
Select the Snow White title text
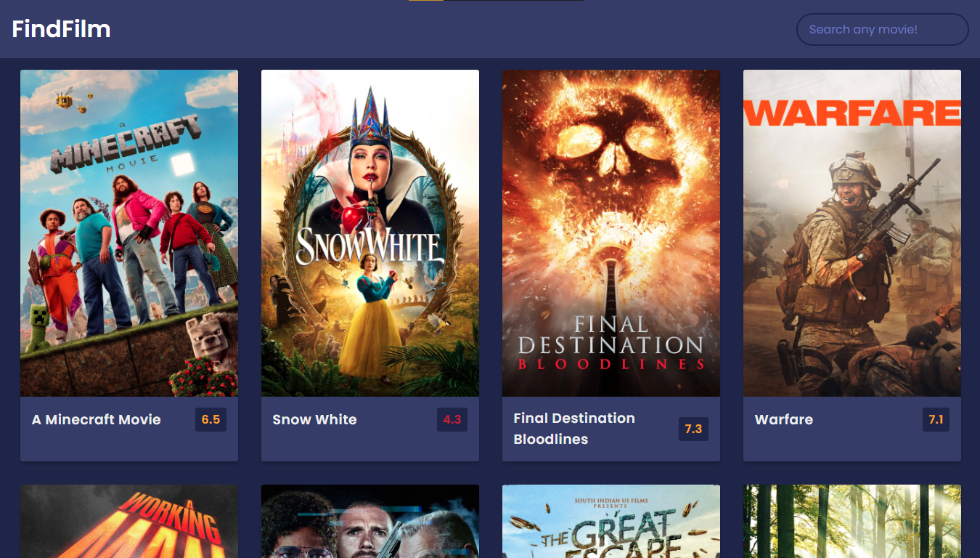315,420
